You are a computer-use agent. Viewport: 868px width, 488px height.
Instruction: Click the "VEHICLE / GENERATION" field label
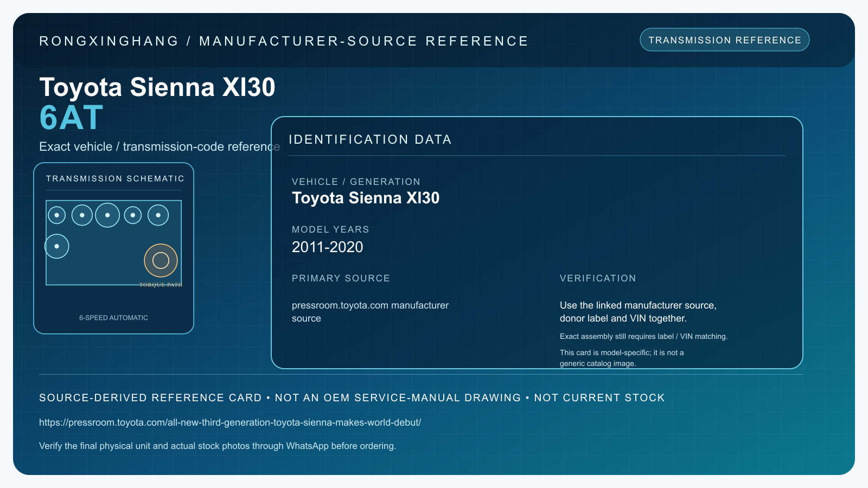coord(356,182)
